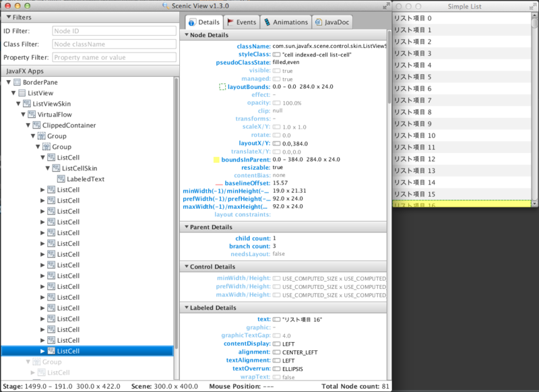Click the VirtualFlow node icon
Screen dimensions: 539x392
click(32, 115)
